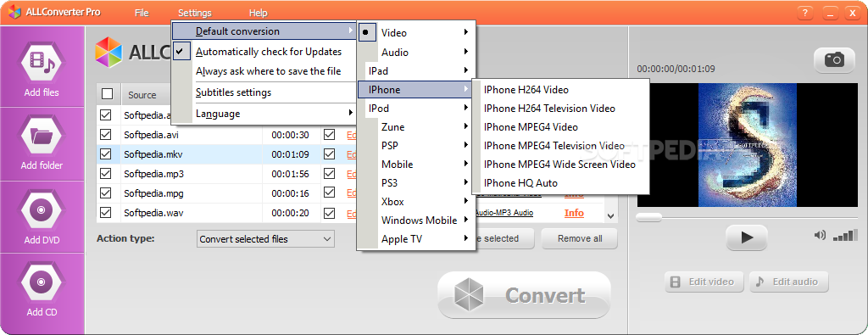The width and height of the screenshot is (868, 335).
Task: Expand the Apple TV submenu
Action: point(416,238)
